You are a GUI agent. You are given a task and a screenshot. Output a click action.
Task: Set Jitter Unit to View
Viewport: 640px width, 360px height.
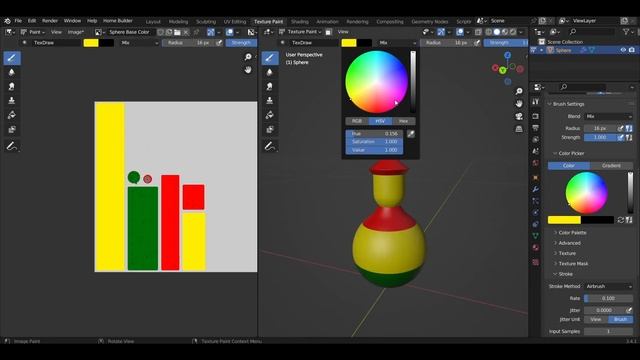pos(596,320)
